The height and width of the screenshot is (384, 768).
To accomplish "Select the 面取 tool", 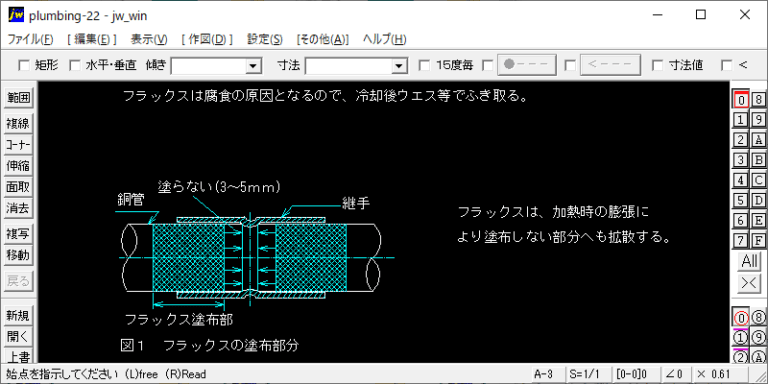I will (x=18, y=187).
